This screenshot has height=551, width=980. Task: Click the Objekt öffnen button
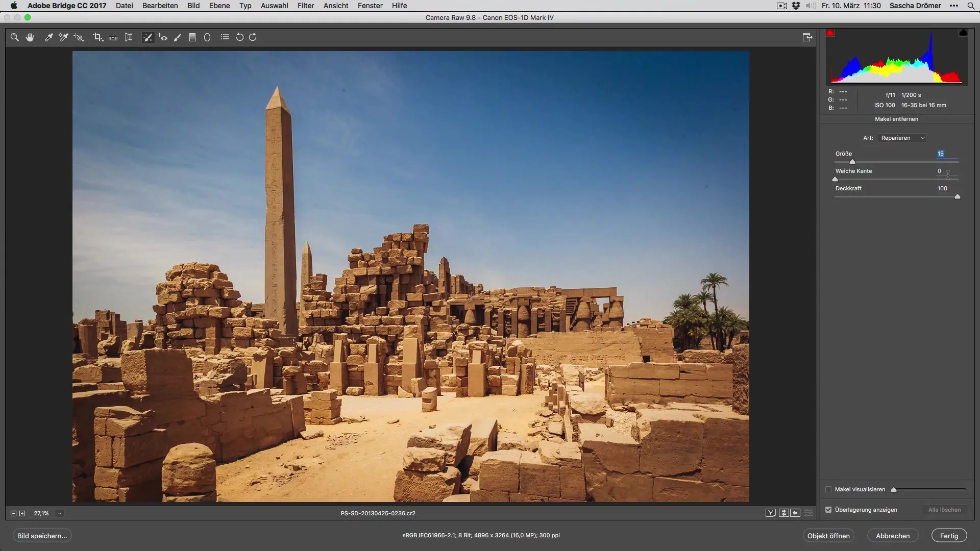pos(828,536)
